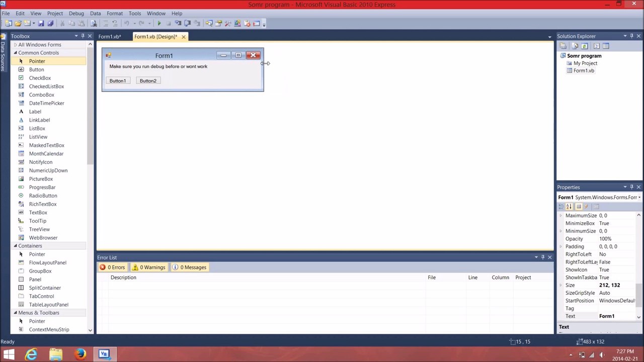This screenshot has height=362, width=644.
Task: Select the 'Make sure you run debug' label
Action: 158,66
